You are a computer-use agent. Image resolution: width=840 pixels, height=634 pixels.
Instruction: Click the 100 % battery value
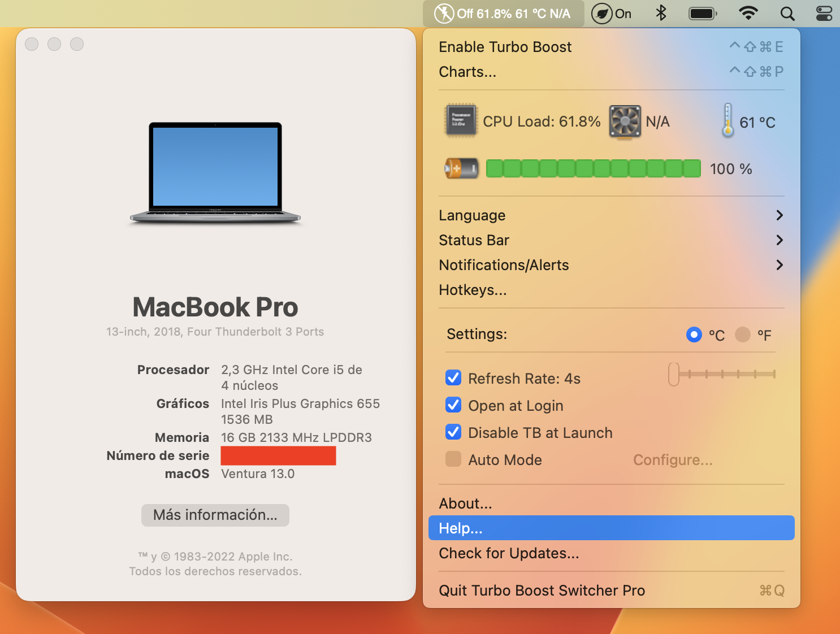tap(731, 169)
